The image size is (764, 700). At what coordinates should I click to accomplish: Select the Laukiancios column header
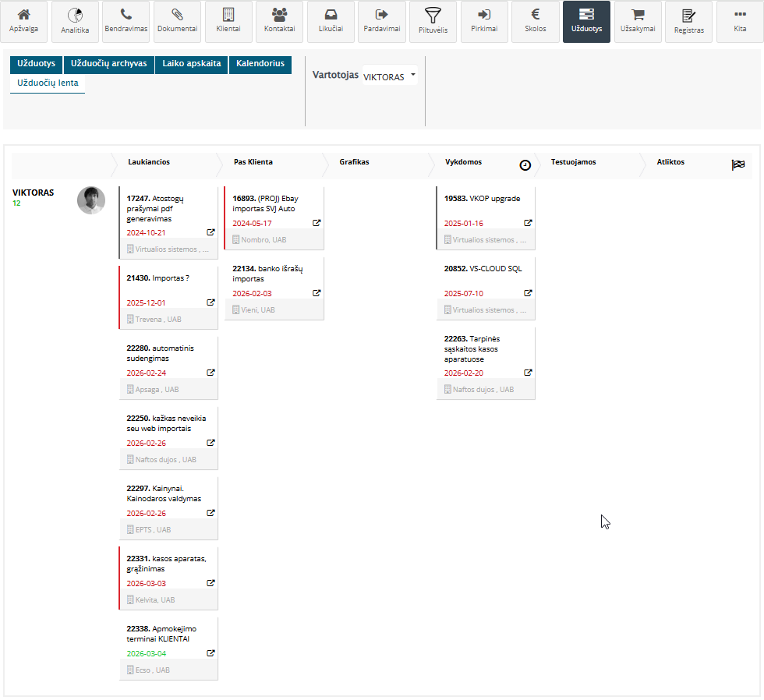coord(149,162)
